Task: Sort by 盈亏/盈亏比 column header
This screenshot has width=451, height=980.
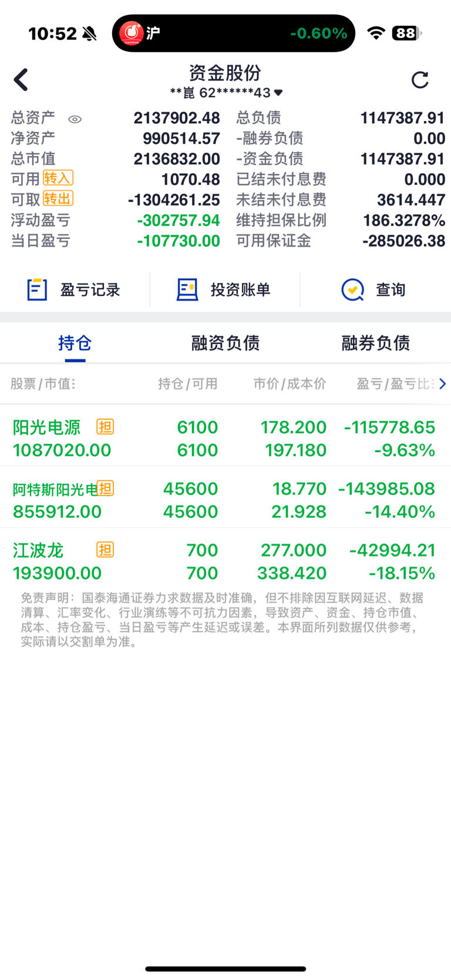Action: tap(396, 384)
